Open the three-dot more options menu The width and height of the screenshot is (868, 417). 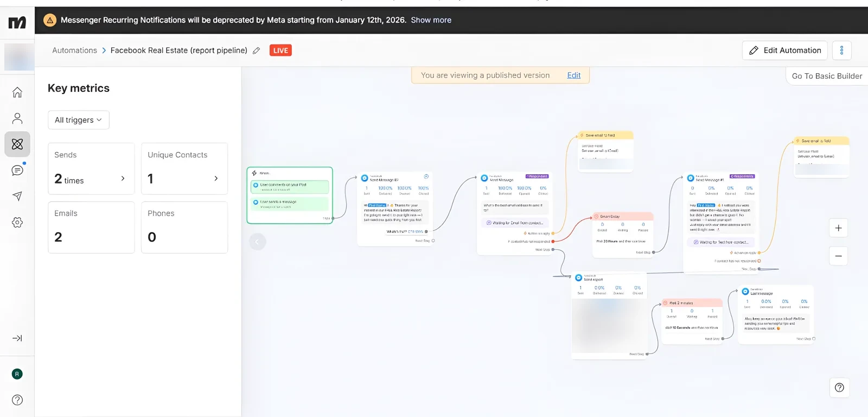[841, 50]
